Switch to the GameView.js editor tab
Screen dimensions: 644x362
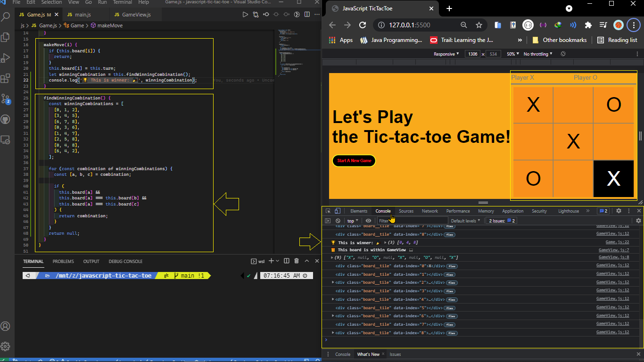click(132, 14)
